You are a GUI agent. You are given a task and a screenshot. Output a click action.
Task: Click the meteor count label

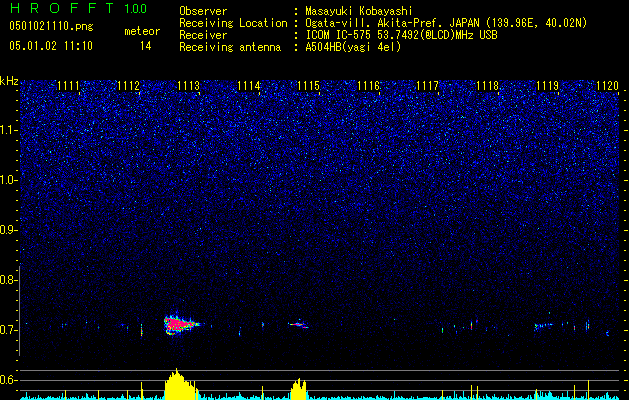[142, 31]
